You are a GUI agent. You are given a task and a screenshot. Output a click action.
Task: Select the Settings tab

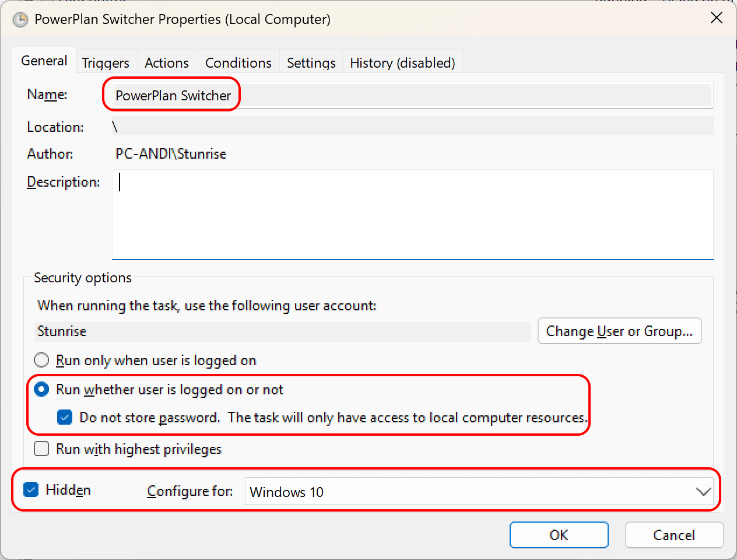(x=311, y=62)
